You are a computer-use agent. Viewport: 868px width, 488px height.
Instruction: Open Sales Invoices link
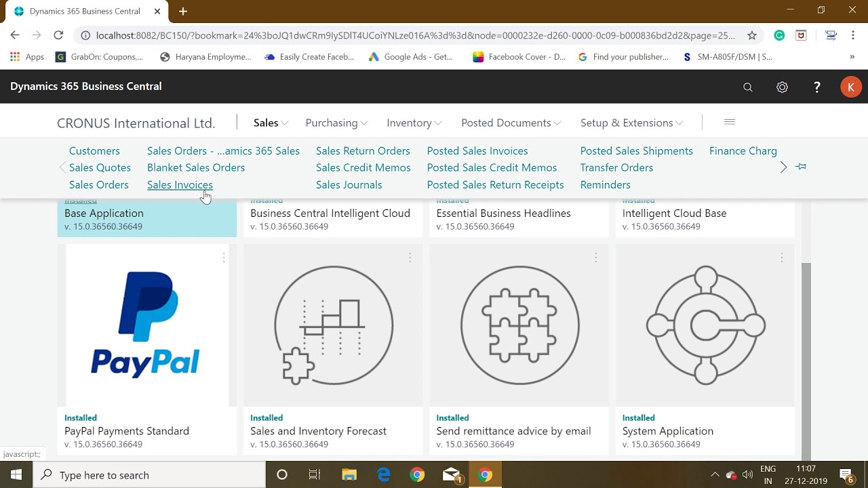click(180, 184)
